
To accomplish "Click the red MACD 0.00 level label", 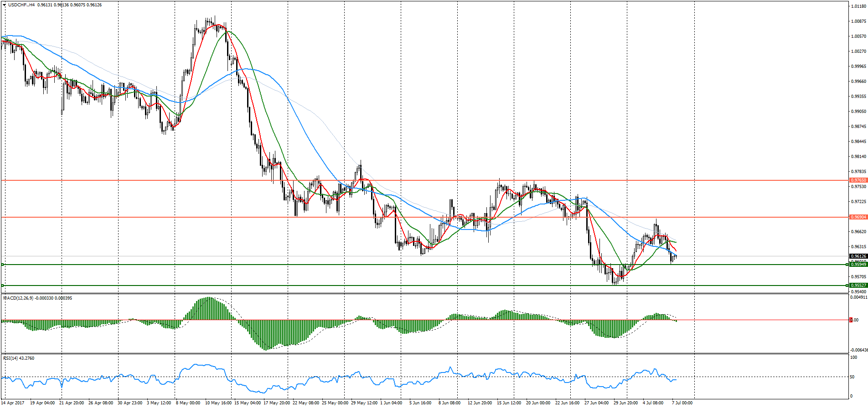I will point(852,320).
